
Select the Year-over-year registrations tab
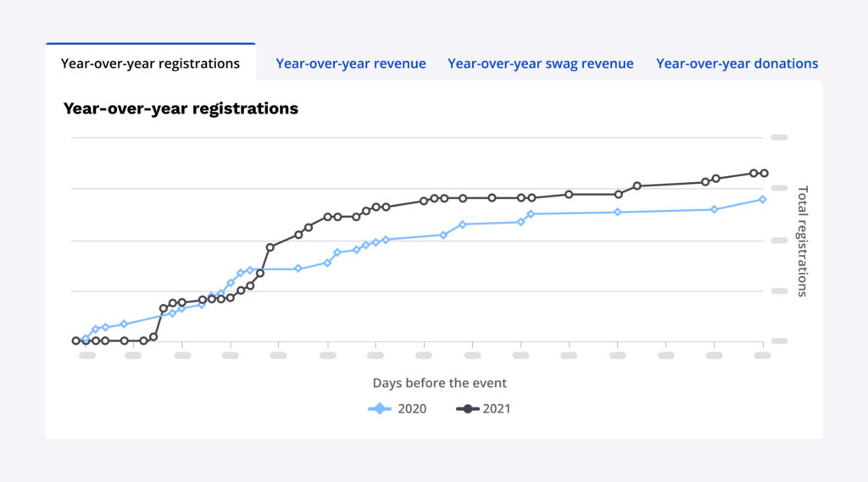click(150, 64)
